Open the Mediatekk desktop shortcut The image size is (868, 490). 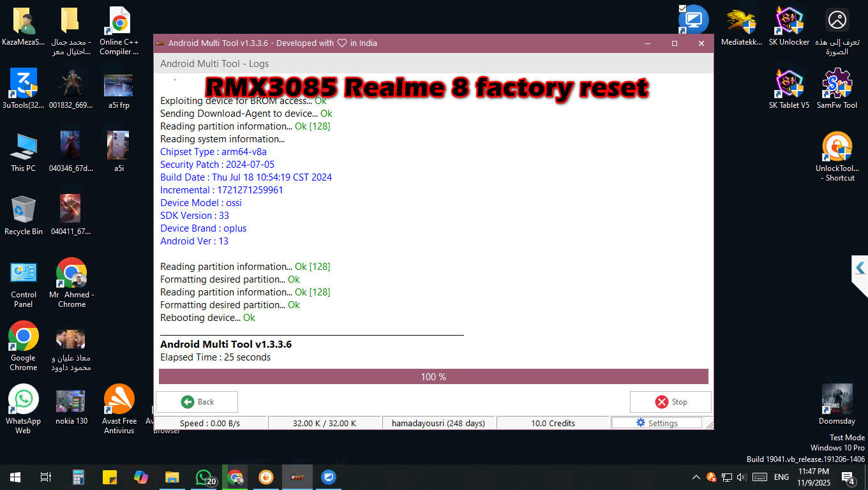[x=742, y=27]
